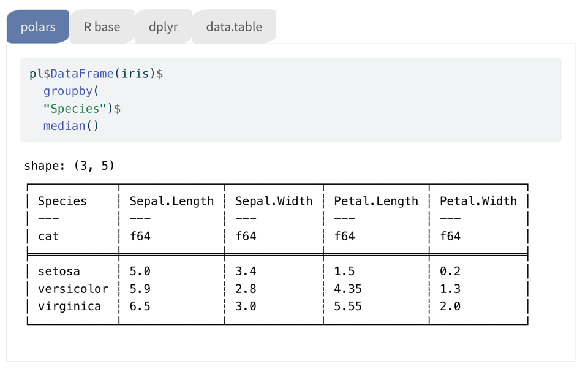Click the 5.55 Petal.Length value
This screenshot has height=374, width=588.
click(348, 306)
